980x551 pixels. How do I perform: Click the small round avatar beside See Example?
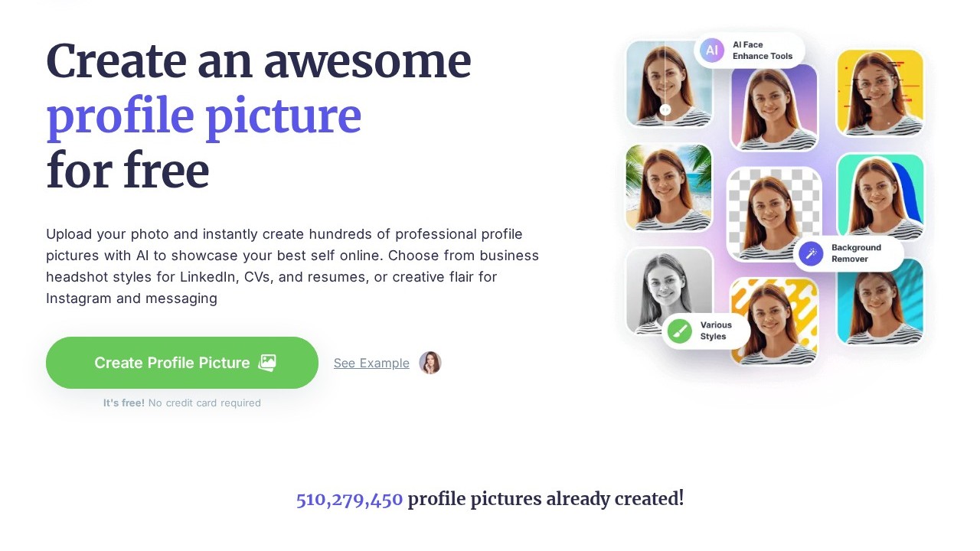(430, 363)
